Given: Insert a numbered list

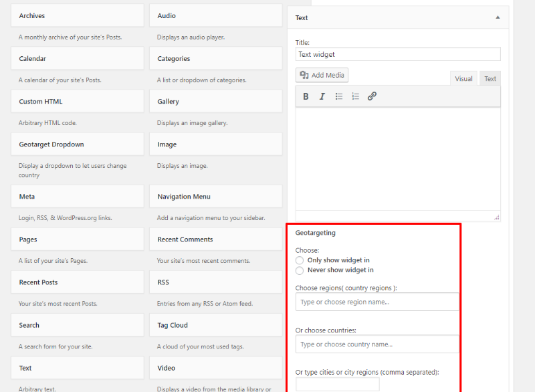Looking at the screenshot, I should coord(355,96).
